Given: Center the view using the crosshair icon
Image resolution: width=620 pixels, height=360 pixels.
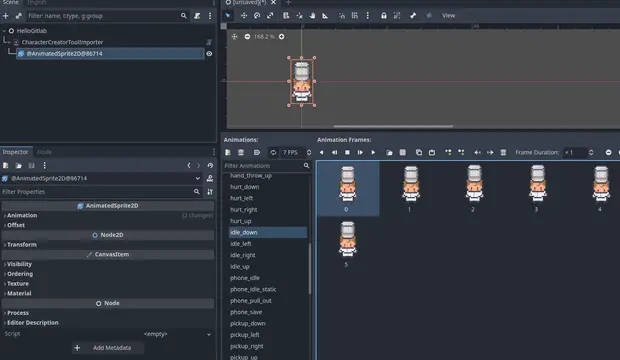Looking at the screenshot, I should (234, 36).
